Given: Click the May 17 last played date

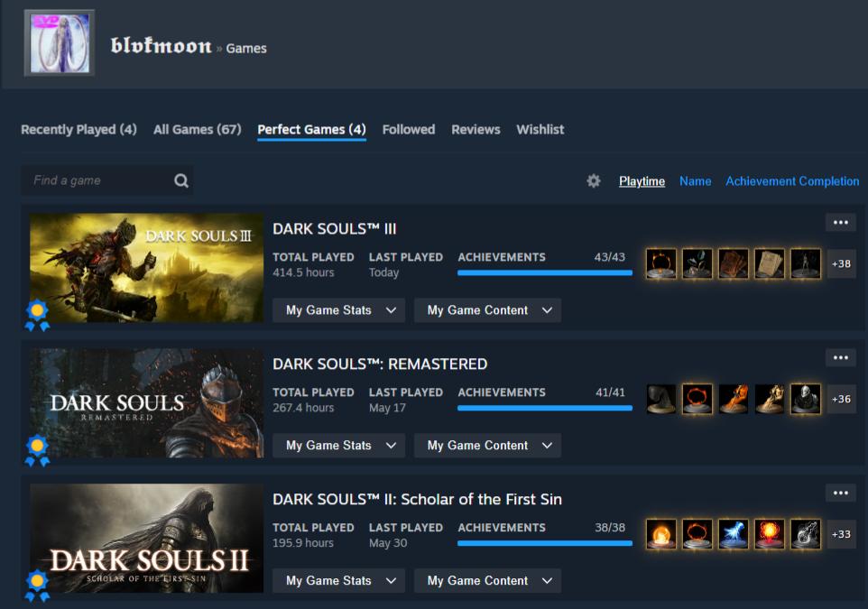Looking at the screenshot, I should click(387, 408).
